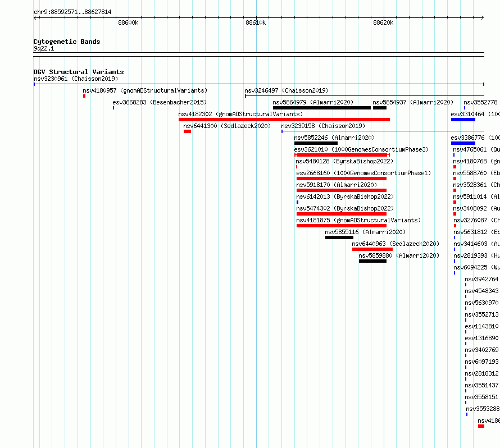This screenshot has height=448, width=500.
Task: Click the left arrow of the ruler
Action: 35,18
